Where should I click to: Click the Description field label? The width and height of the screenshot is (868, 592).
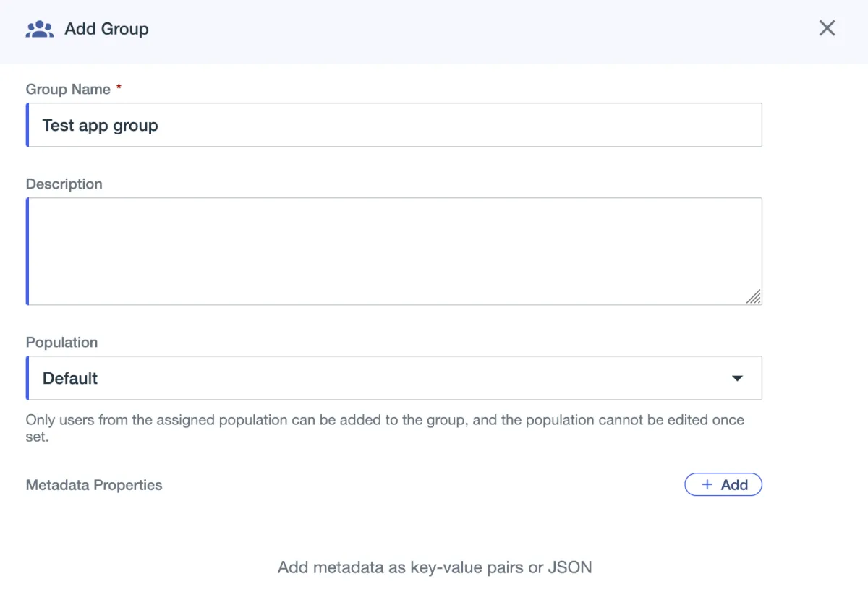coord(64,184)
